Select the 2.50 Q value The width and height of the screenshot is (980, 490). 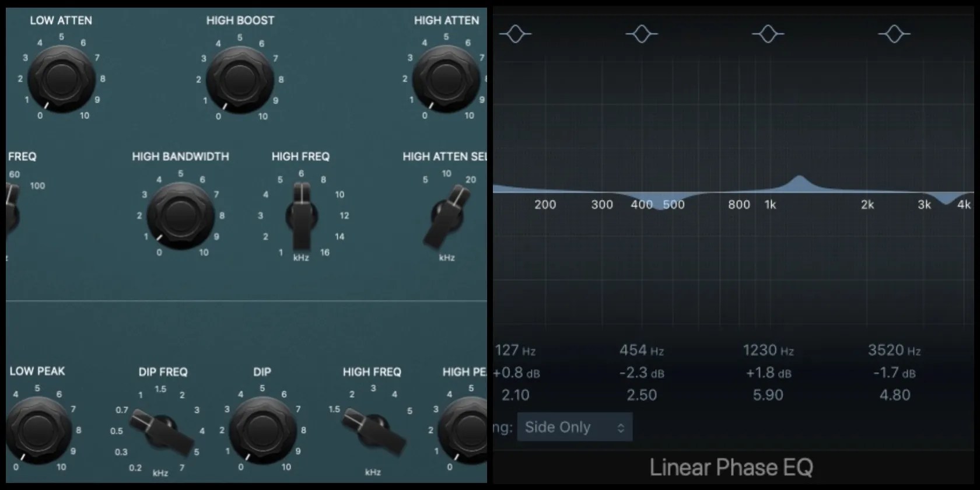642,395
